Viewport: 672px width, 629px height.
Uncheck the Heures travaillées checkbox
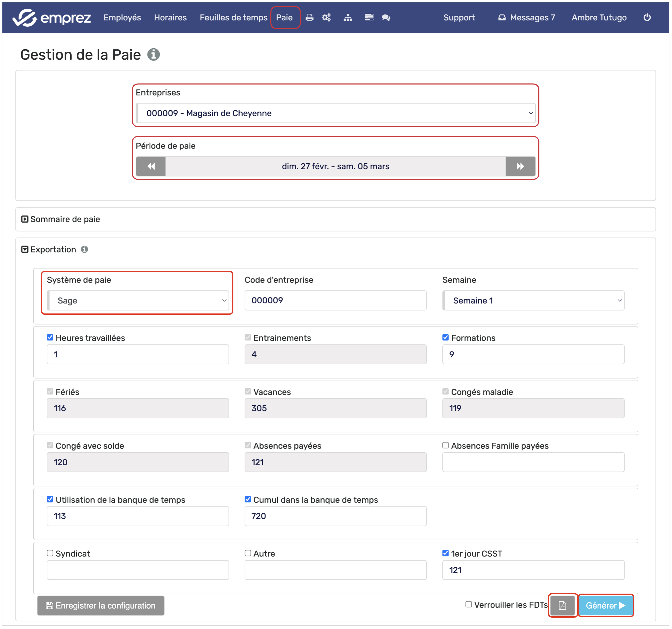[x=50, y=338]
